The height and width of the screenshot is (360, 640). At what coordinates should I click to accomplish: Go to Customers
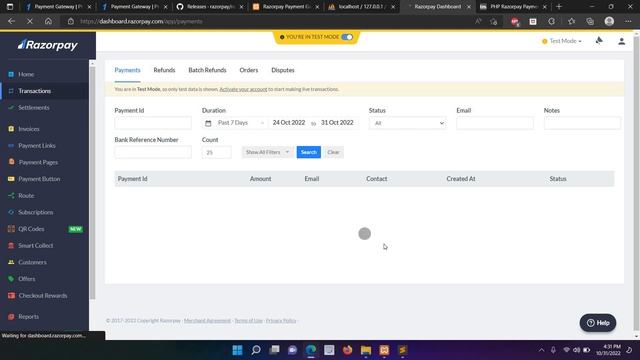coord(32,262)
